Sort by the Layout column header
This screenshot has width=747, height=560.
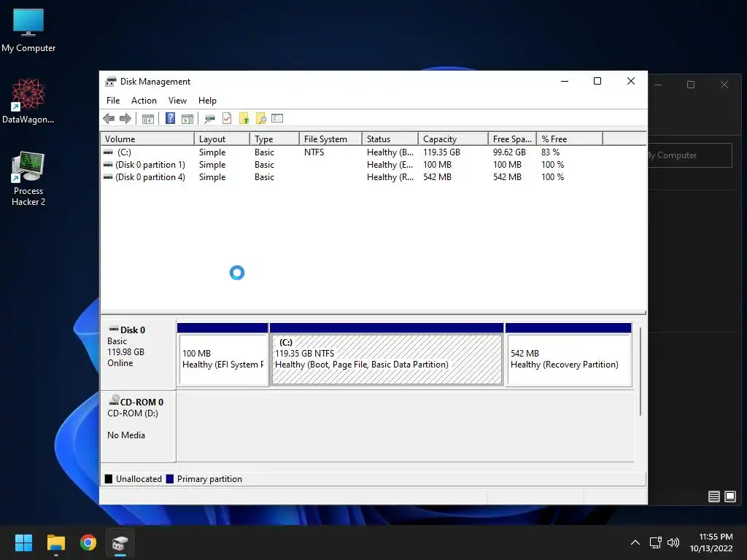click(222, 139)
